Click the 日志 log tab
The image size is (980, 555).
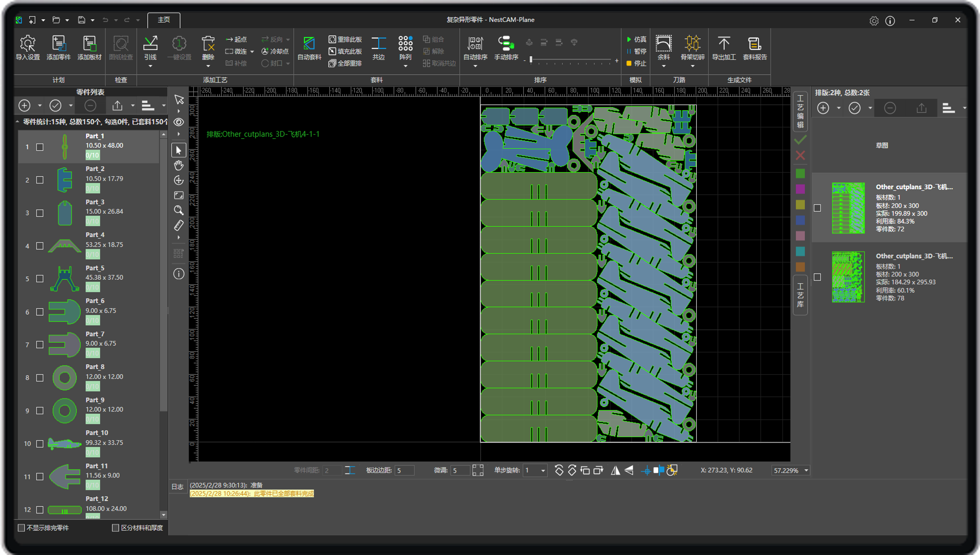point(177,487)
